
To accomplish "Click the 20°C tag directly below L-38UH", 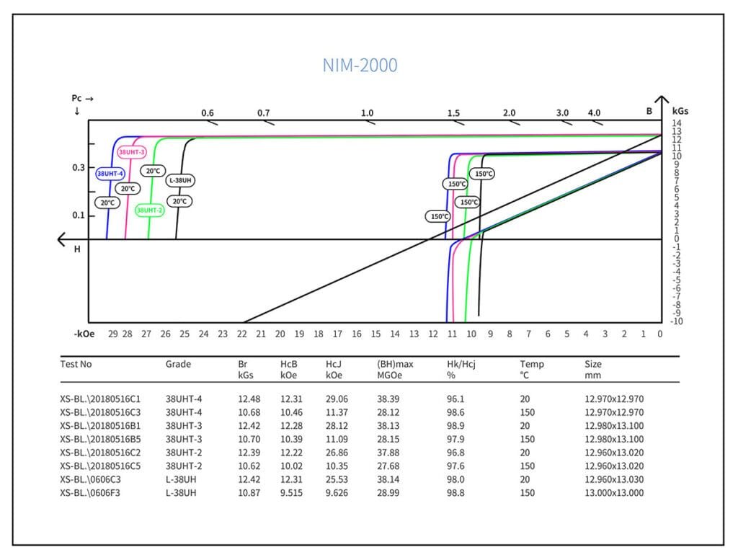I will click(179, 201).
